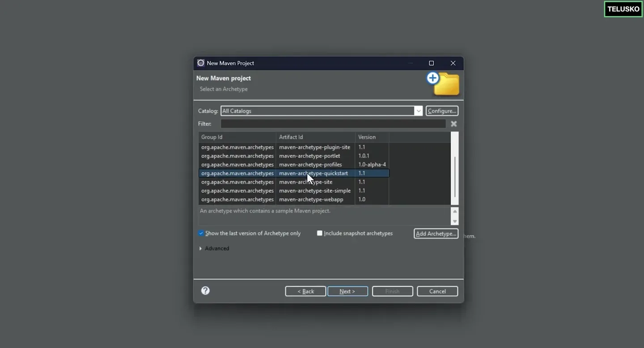
Task: Click the help question mark icon
Action: click(205, 291)
